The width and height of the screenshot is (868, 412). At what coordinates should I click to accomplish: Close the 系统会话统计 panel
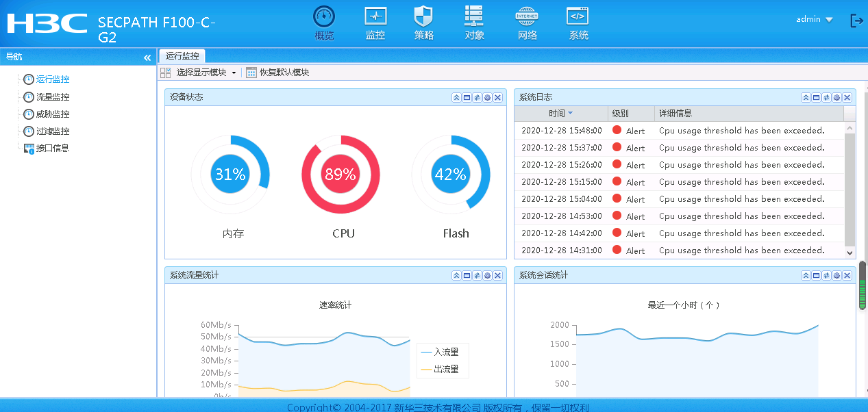[x=847, y=276]
